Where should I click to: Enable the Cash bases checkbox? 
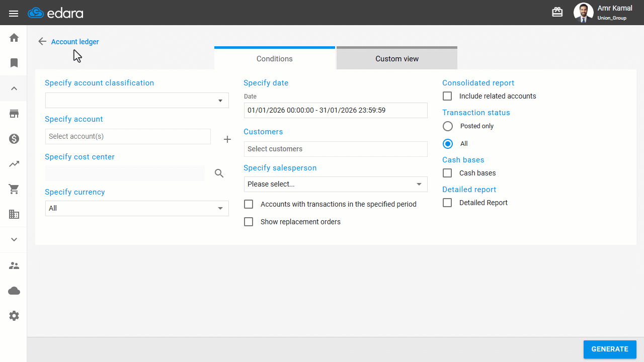click(x=447, y=173)
